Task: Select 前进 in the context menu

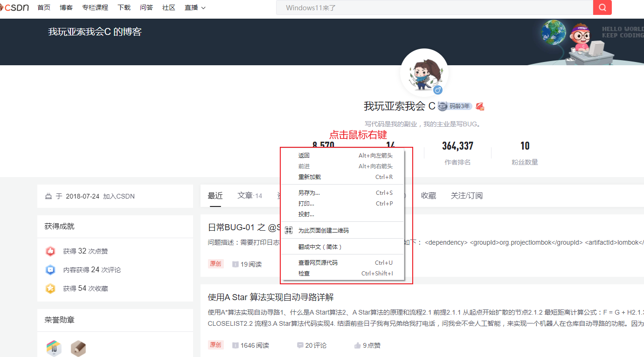Action: pyautogui.click(x=343, y=166)
